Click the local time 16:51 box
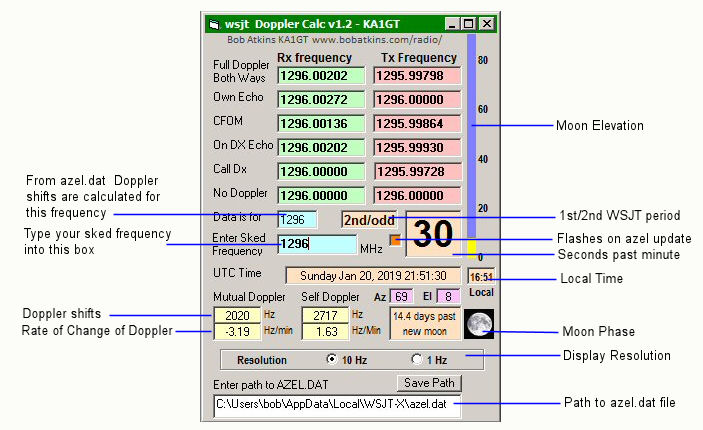The image size is (703, 430). (481, 275)
